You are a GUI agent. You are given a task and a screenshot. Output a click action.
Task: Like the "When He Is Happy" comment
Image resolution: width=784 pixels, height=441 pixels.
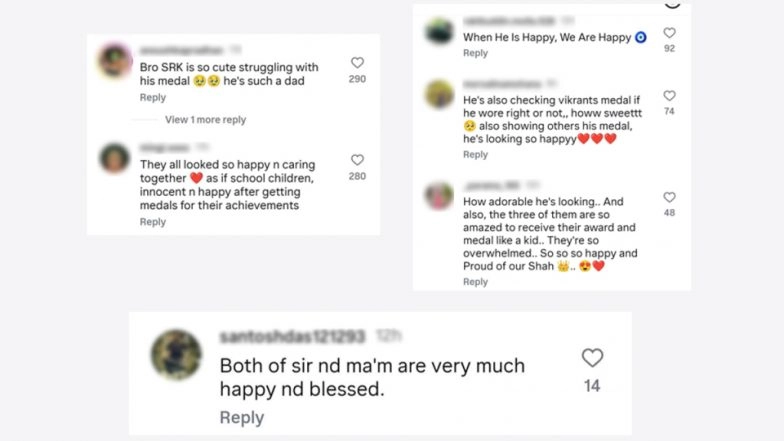(669, 33)
